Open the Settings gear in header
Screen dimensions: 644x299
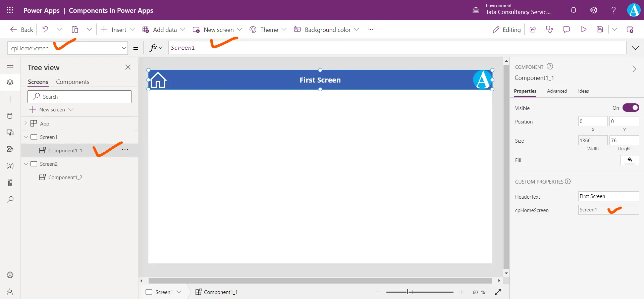(x=594, y=10)
